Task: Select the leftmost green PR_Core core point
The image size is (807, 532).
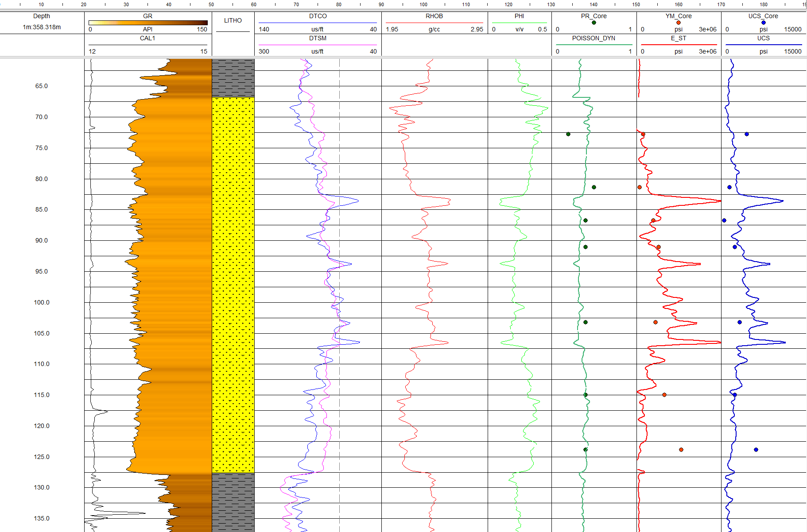Action: click(568, 134)
